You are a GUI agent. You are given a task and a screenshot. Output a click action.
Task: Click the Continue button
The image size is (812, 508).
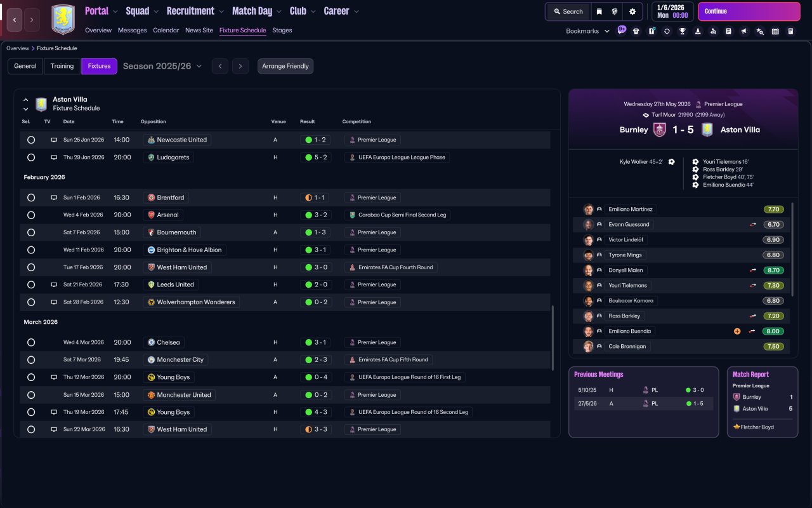[749, 11]
